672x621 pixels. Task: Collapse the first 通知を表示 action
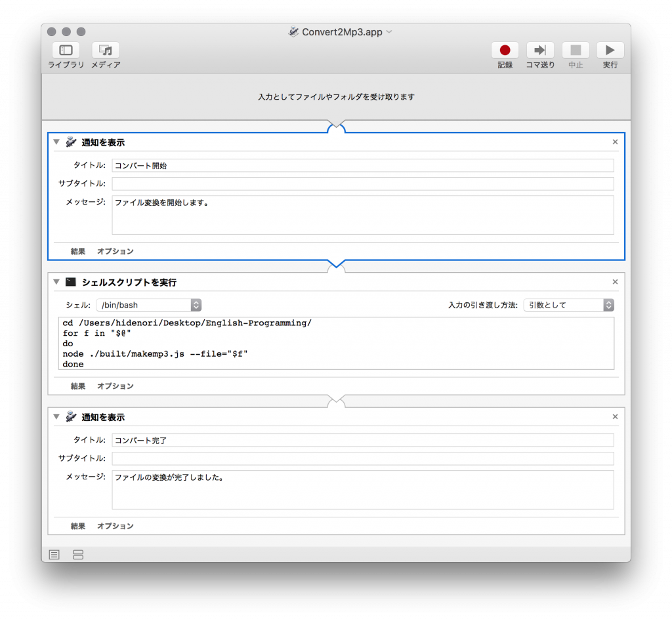(x=56, y=142)
